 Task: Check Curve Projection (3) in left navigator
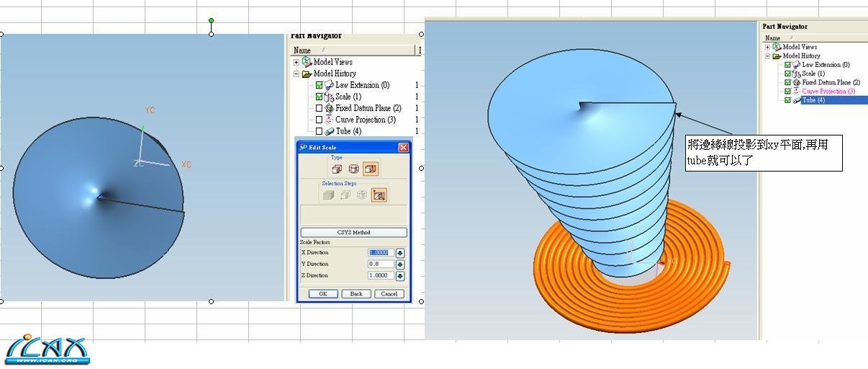tap(319, 120)
